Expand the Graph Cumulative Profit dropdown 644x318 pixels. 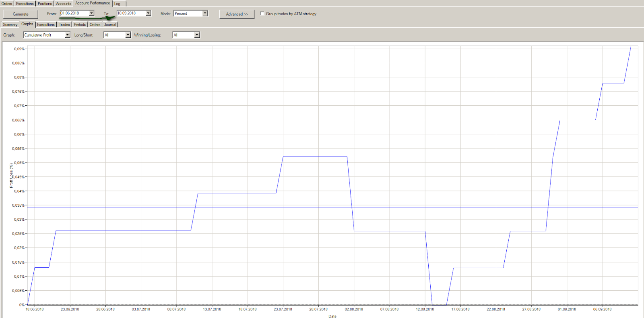[x=67, y=35]
